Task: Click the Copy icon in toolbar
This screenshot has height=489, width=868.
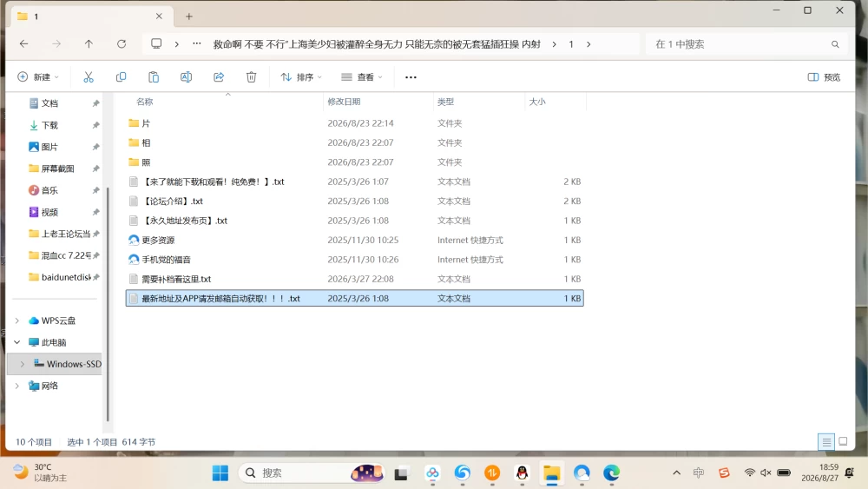Action: tap(121, 77)
